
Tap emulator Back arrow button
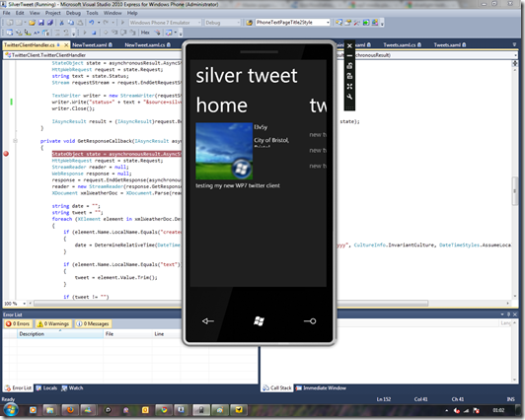click(208, 321)
